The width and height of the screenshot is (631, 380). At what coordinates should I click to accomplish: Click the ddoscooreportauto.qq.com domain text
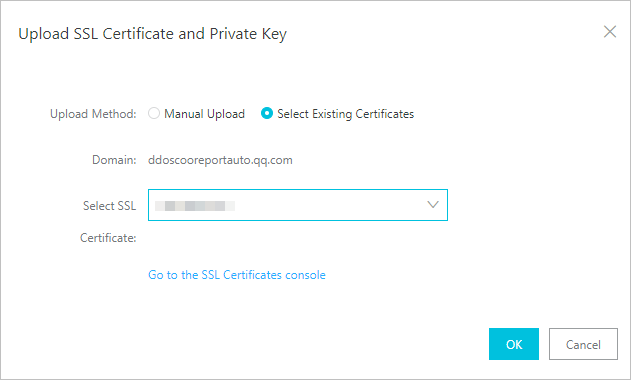pos(220,160)
